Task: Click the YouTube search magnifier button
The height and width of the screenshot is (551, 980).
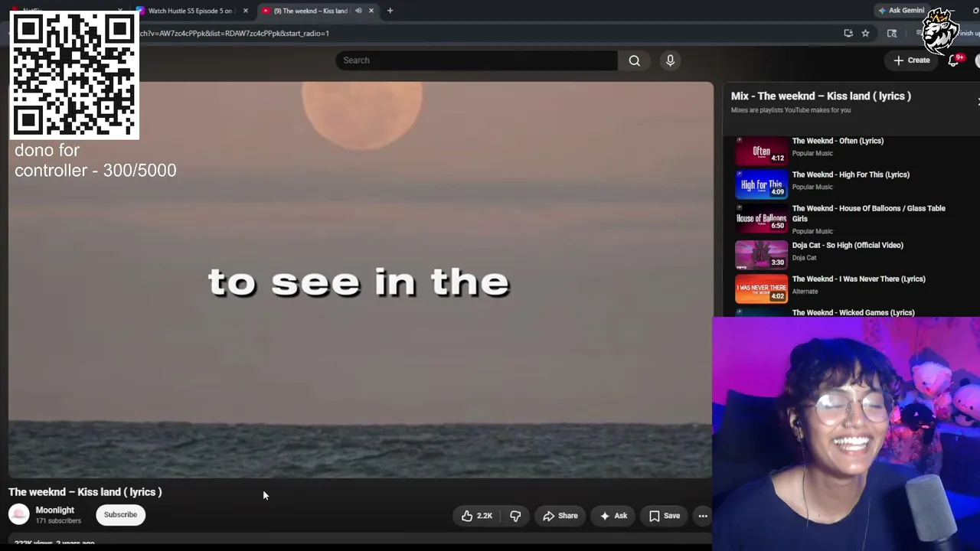Action: [x=635, y=60]
